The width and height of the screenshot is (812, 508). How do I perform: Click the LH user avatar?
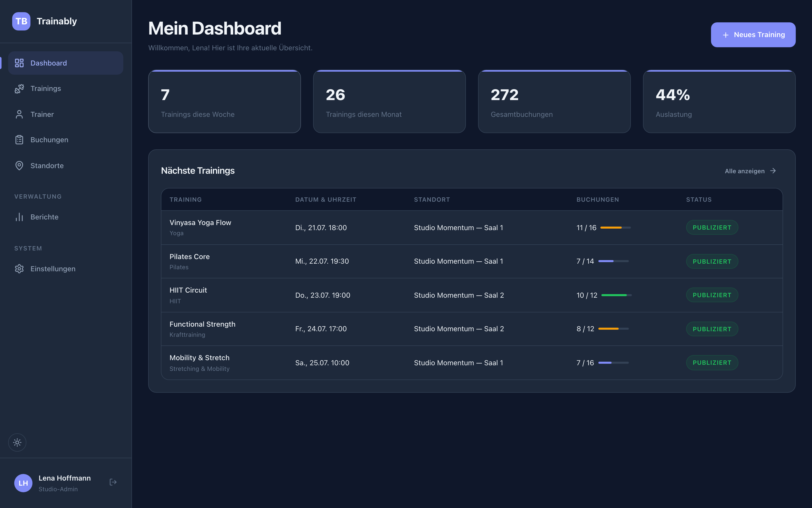[x=23, y=483]
